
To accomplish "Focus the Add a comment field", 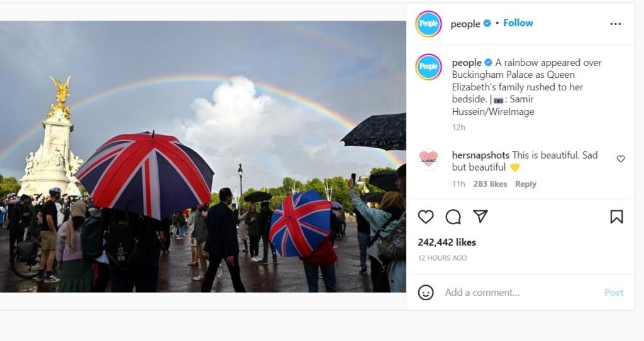I will click(x=521, y=293).
